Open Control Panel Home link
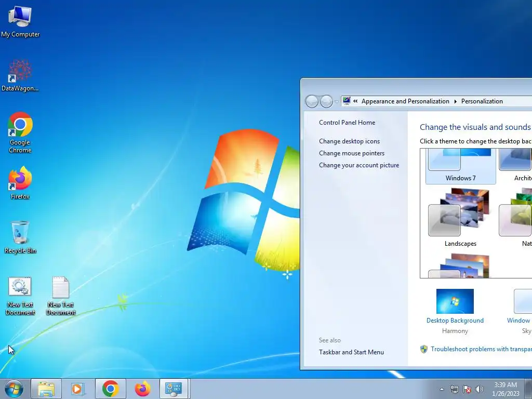Image resolution: width=532 pixels, height=399 pixels. (347, 123)
